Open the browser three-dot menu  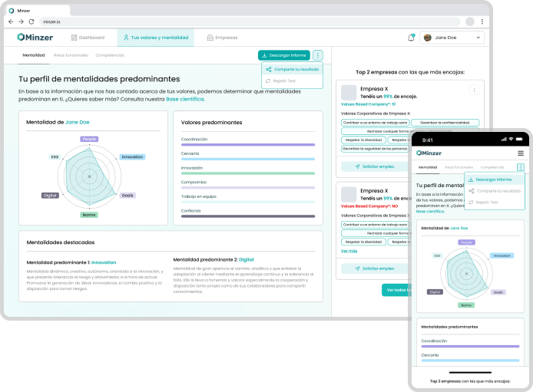click(x=482, y=21)
